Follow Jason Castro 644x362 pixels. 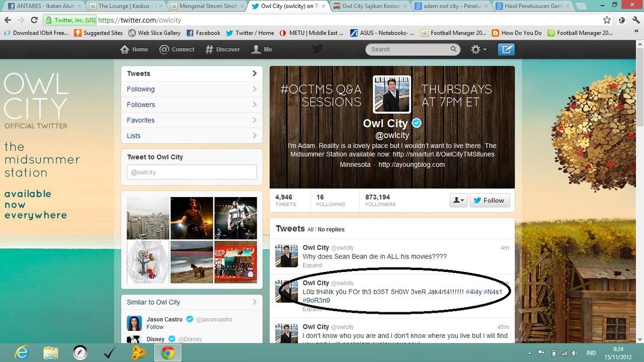point(155,327)
